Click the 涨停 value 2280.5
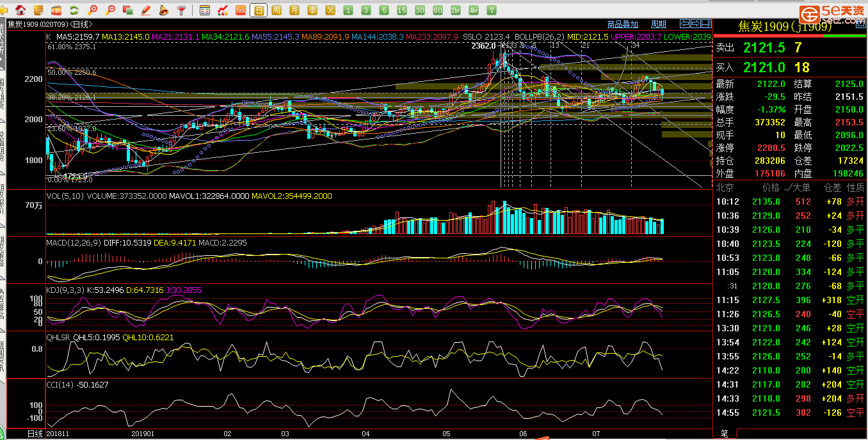Image resolution: width=868 pixels, height=440 pixels. pos(772,148)
